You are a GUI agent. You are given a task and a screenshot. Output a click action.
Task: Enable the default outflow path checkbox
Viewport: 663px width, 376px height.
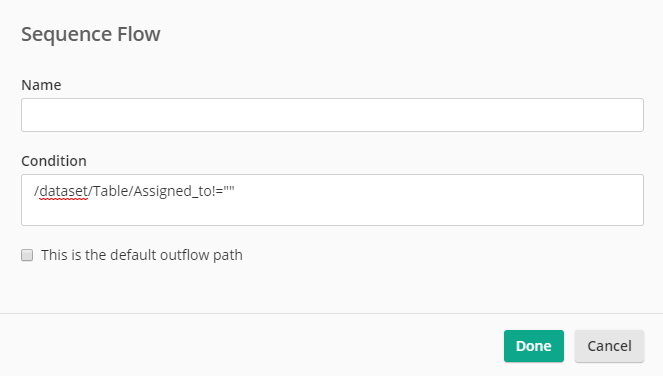click(27, 255)
